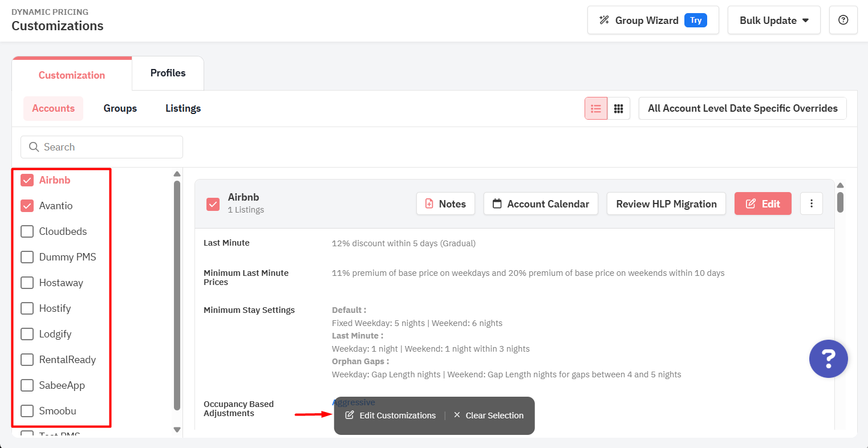Click into the Search input field
Image resolution: width=868 pixels, height=448 pixels.
pos(102,147)
